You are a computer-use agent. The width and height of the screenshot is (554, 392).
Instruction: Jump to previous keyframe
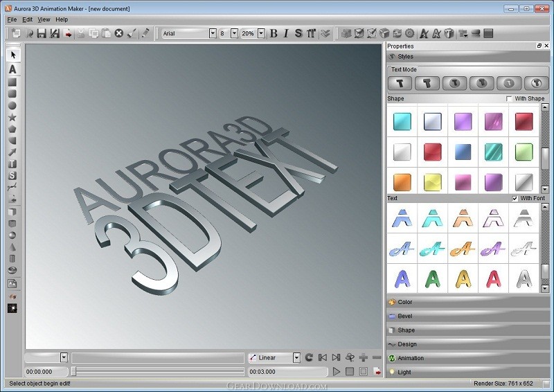[323, 357]
